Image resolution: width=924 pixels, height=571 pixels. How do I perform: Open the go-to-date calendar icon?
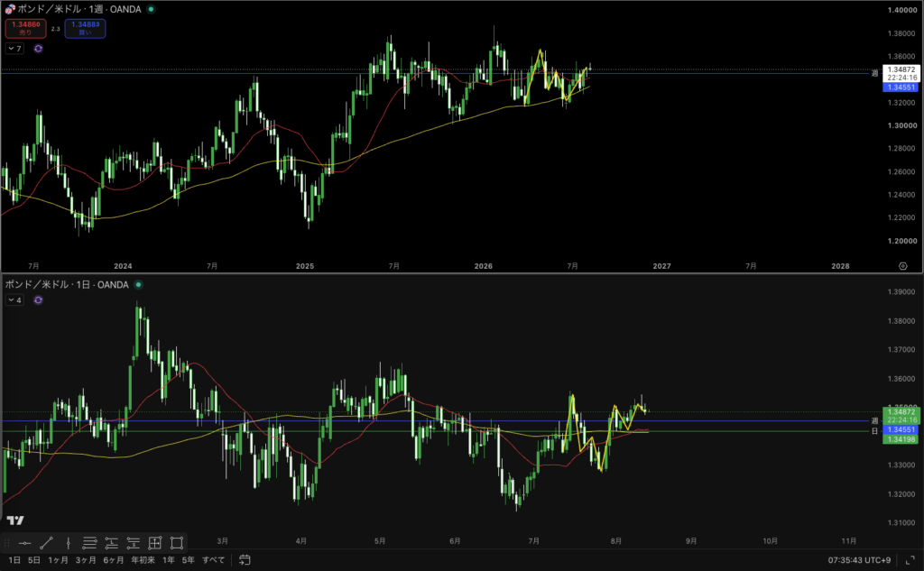(245, 560)
